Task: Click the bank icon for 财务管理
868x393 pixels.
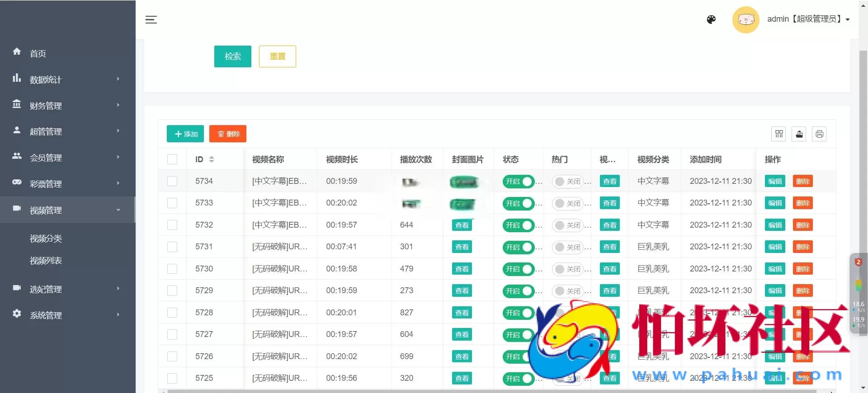Action: coord(17,104)
